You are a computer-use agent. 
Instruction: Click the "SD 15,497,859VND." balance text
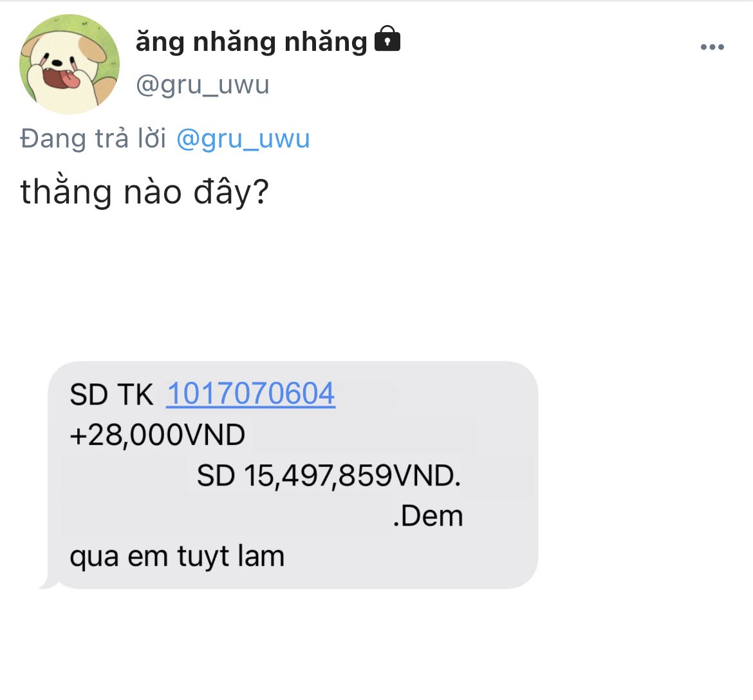tap(329, 476)
